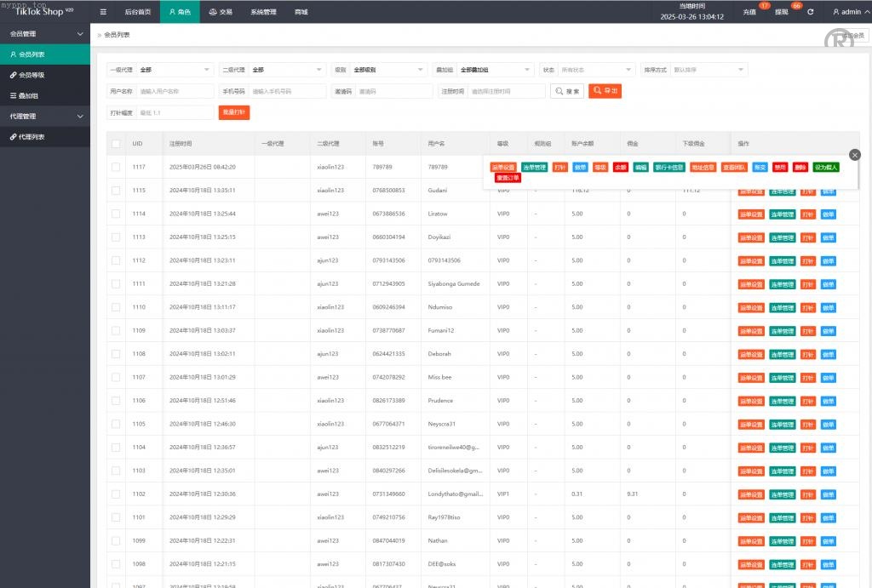Tick the select-all checkbox in table header
The width and height of the screenshot is (872, 588).
click(116, 144)
